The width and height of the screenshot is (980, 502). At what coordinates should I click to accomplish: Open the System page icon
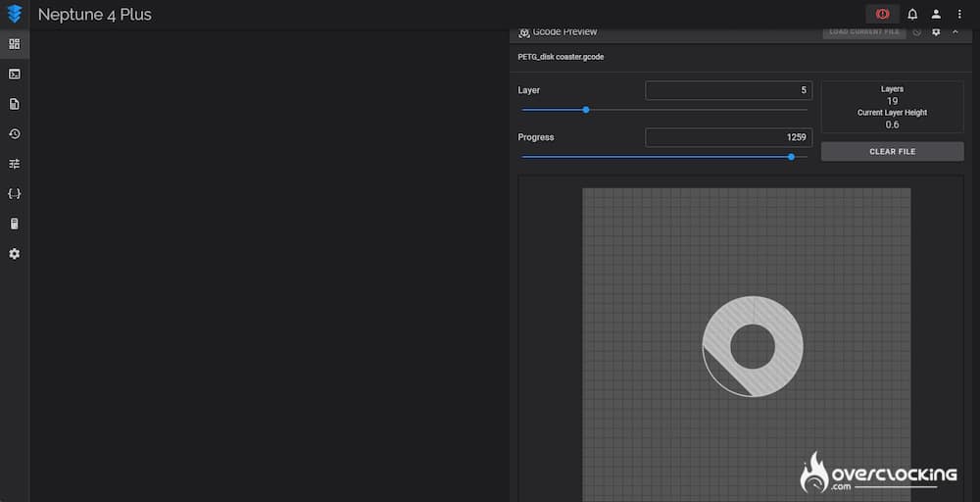[14, 224]
